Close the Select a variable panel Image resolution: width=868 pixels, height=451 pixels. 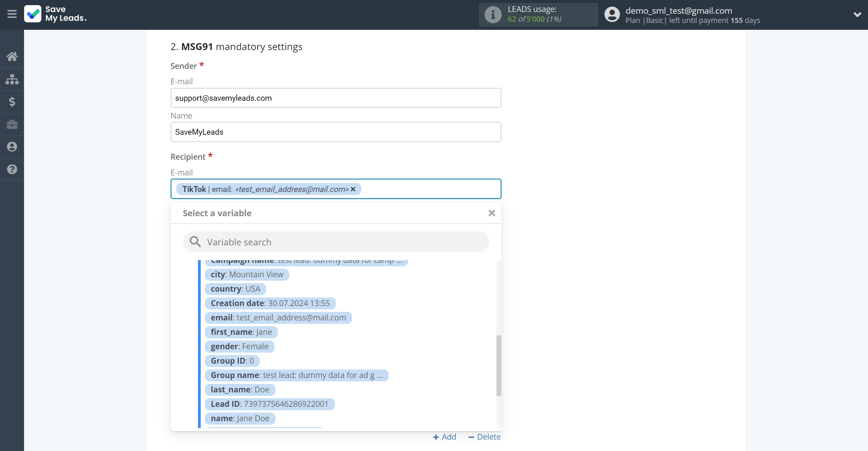pyautogui.click(x=492, y=213)
